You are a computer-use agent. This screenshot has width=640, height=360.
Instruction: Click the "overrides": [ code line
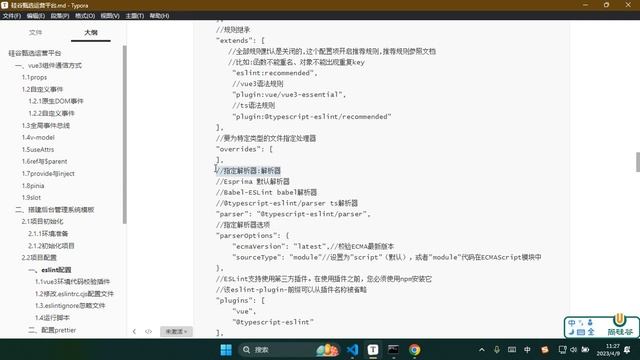pos(244,149)
